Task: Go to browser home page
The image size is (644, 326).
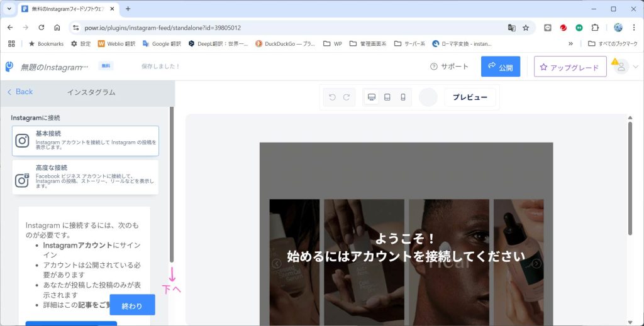Action: [x=57, y=28]
